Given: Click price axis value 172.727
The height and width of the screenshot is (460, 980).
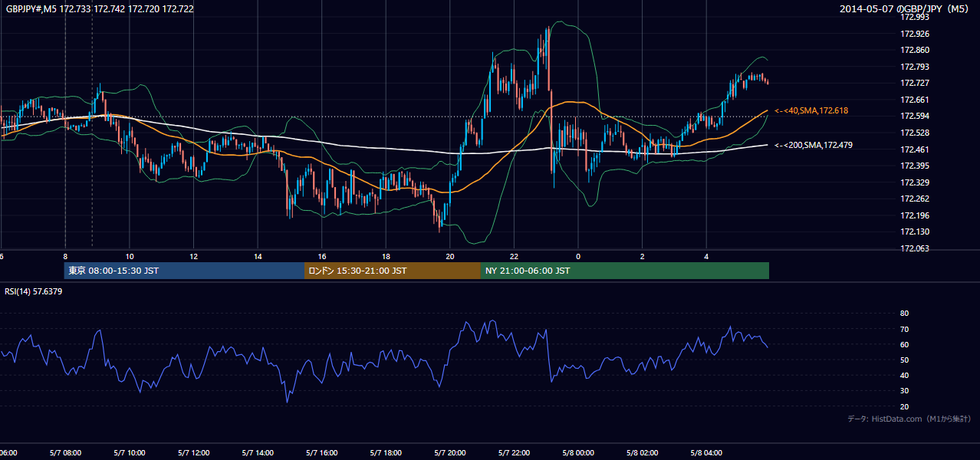Looking at the screenshot, I should click(x=915, y=83).
